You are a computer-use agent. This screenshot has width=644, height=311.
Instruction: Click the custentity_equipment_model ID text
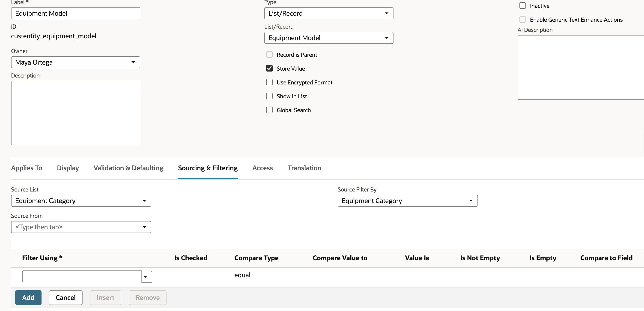click(54, 36)
